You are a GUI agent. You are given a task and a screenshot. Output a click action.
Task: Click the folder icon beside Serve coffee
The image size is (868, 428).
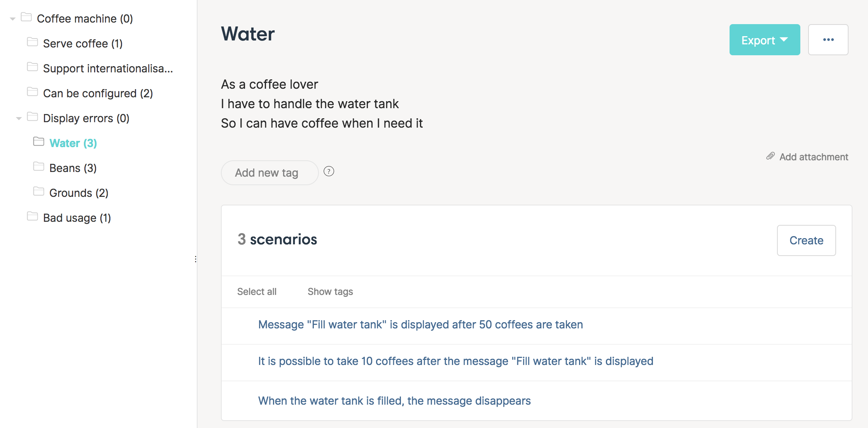pyautogui.click(x=32, y=42)
